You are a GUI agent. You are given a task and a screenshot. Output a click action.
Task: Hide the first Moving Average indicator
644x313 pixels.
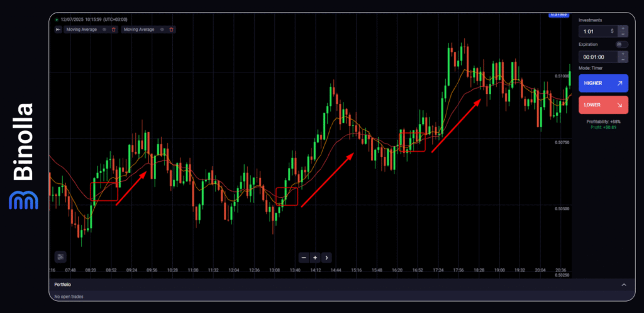click(104, 30)
